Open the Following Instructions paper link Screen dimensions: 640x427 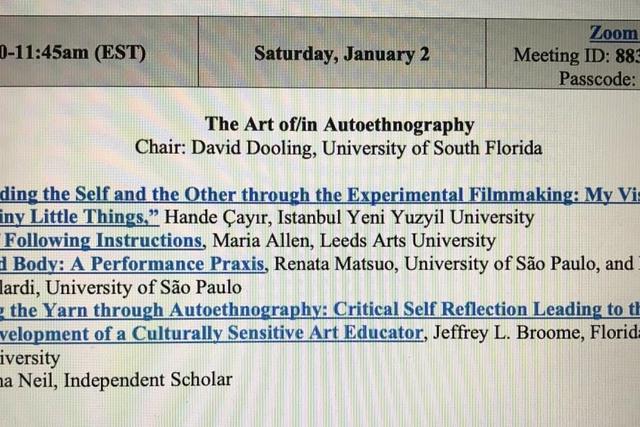click(x=101, y=240)
